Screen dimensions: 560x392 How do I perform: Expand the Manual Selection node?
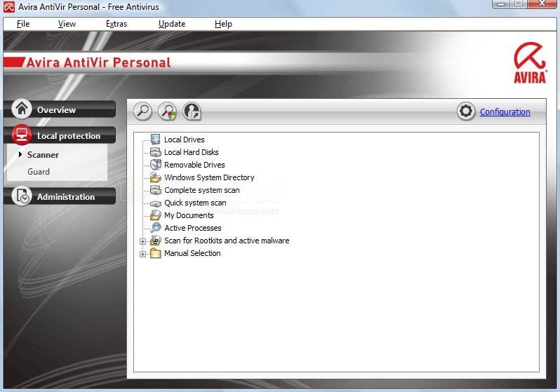pos(143,254)
